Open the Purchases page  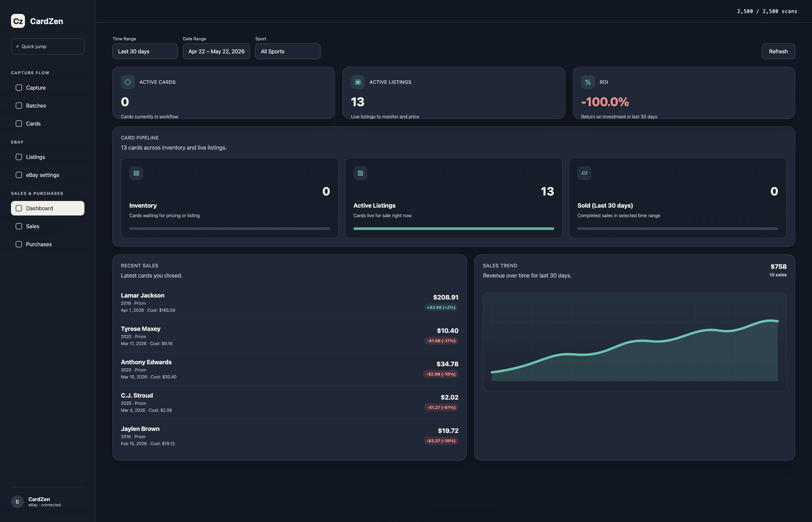[x=48, y=244]
